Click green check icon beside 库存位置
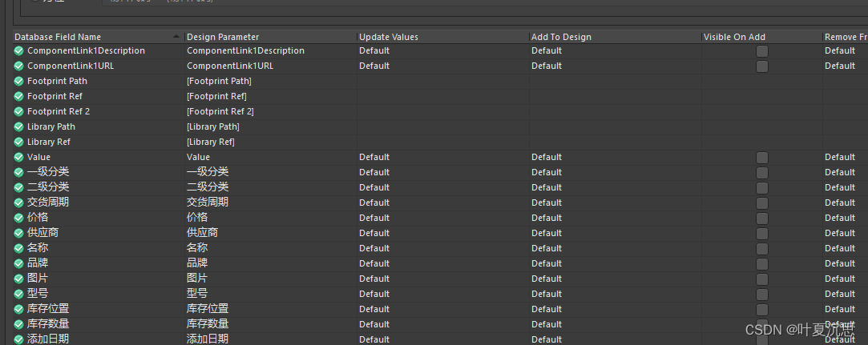 (x=19, y=309)
